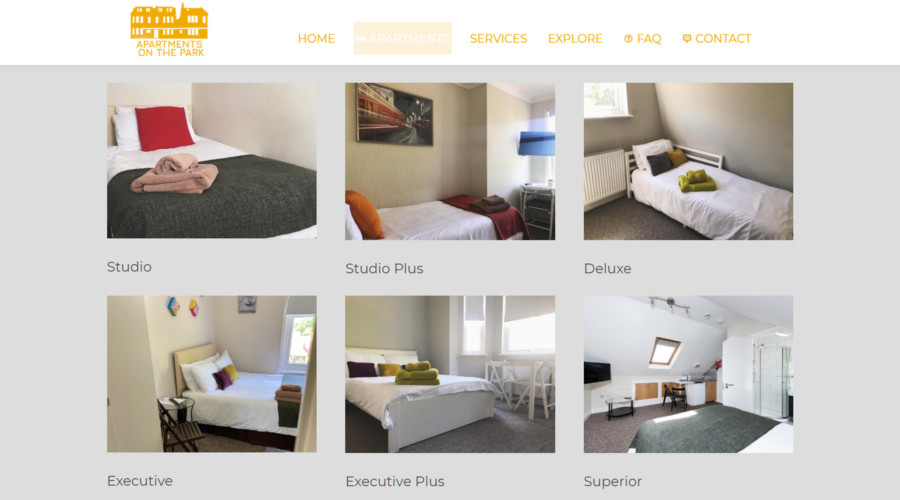Click the Executive Plus title link
The width and height of the screenshot is (900, 500).
[395, 482]
